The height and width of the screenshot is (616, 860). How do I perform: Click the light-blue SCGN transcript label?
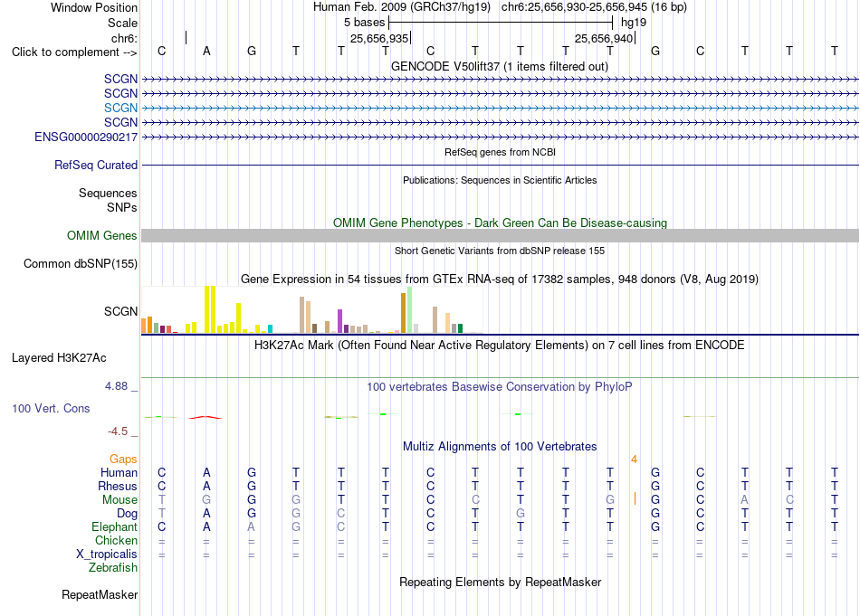click(120, 108)
